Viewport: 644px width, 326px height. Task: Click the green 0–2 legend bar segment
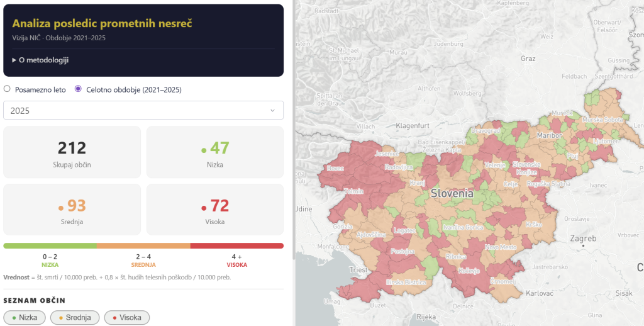[x=50, y=246]
